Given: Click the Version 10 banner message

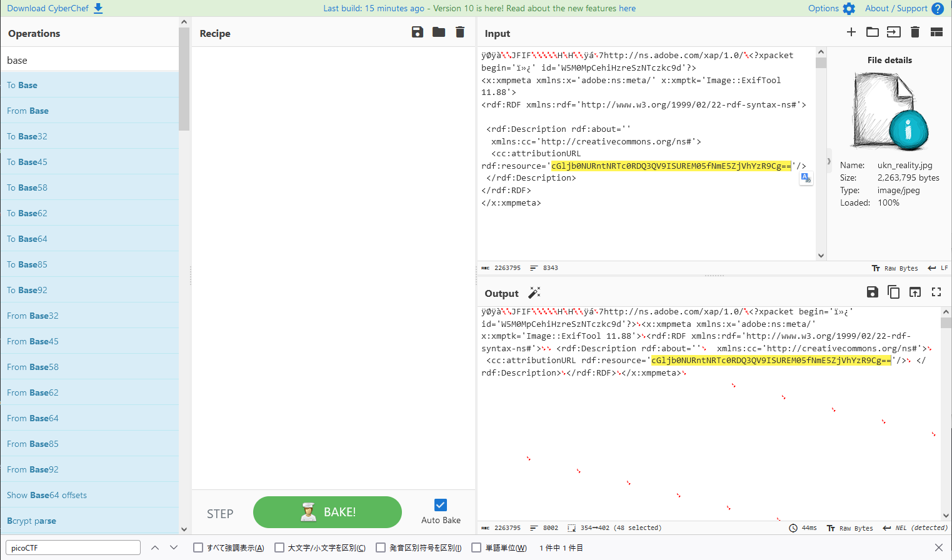Looking at the screenshot, I should (x=479, y=8).
